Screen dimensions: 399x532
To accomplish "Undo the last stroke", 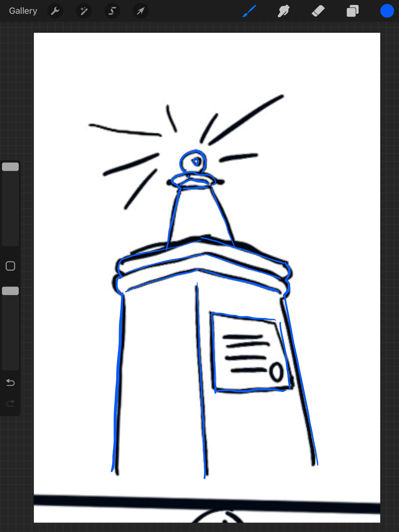I will [10, 382].
